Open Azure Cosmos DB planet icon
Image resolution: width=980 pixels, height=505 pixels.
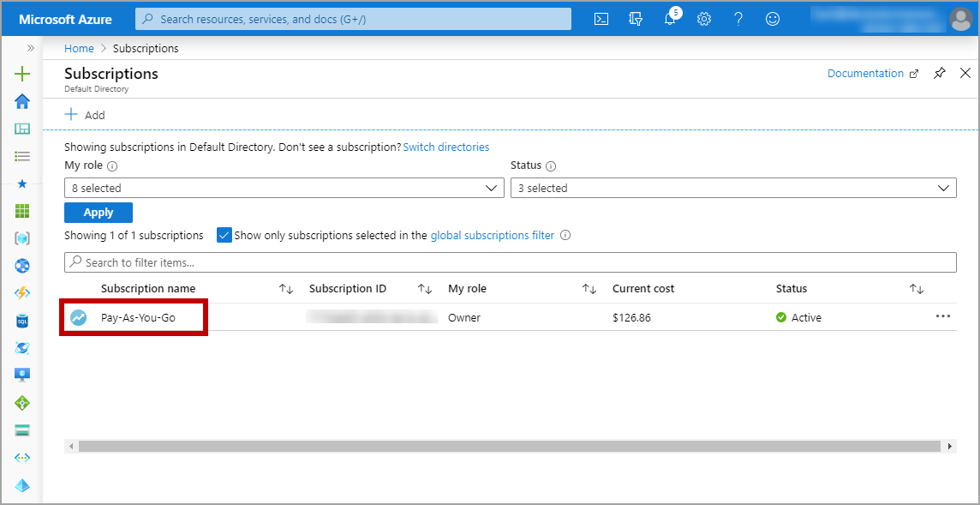pos(22,348)
